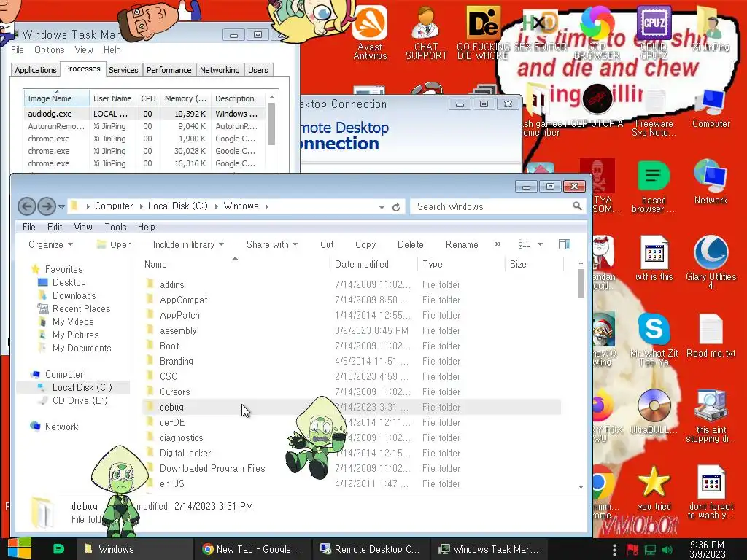This screenshot has height=560, width=747.
Task: Click the taskbar clock showing 9:36 PM
Action: tap(708, 550)
